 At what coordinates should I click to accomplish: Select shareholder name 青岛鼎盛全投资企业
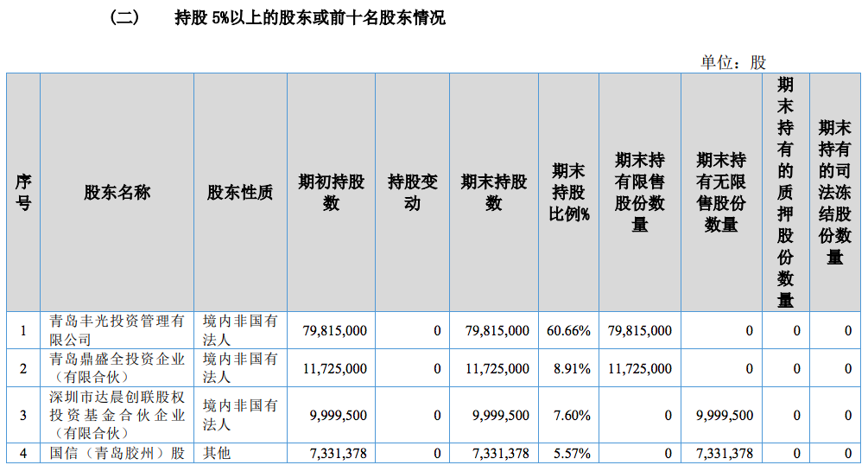pos(117,368)
